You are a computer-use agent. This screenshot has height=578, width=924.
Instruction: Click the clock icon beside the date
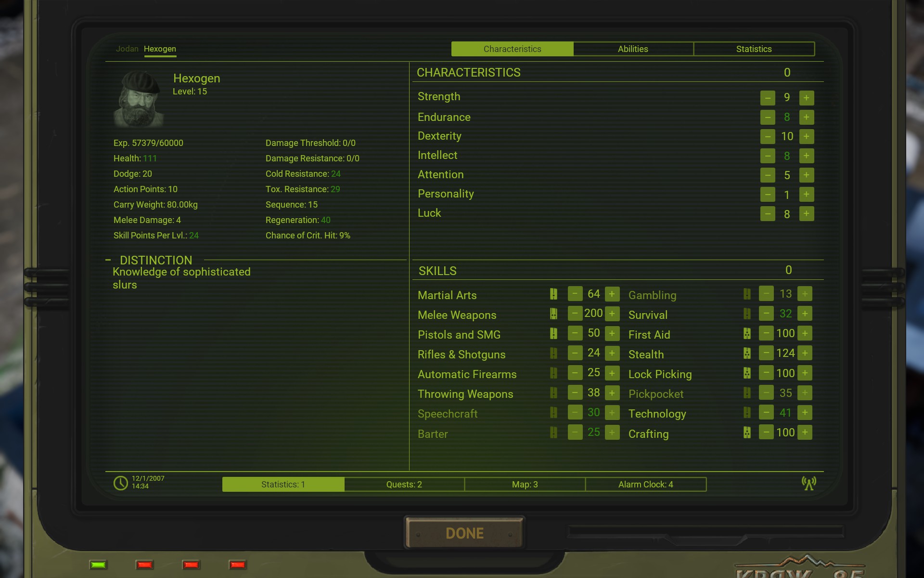(120, 483)
